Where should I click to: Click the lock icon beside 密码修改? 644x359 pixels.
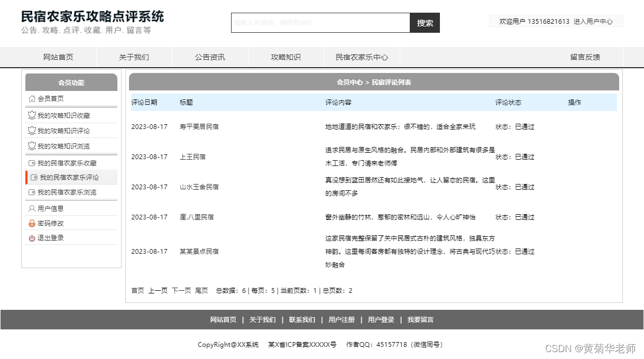[x=31, y=223]
